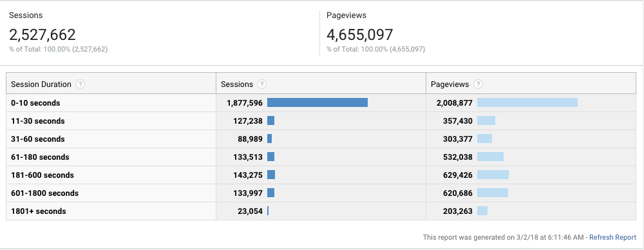Click the pageviews value 2,008,877
The height and width of the screenshot is (250, 644).
click(x=454, y=103)
